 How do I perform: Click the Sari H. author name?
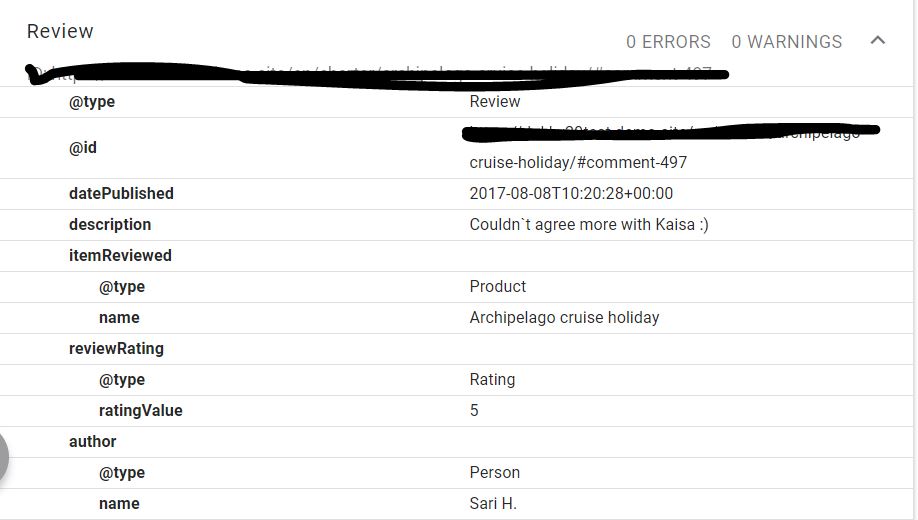(x=493, y=504)
